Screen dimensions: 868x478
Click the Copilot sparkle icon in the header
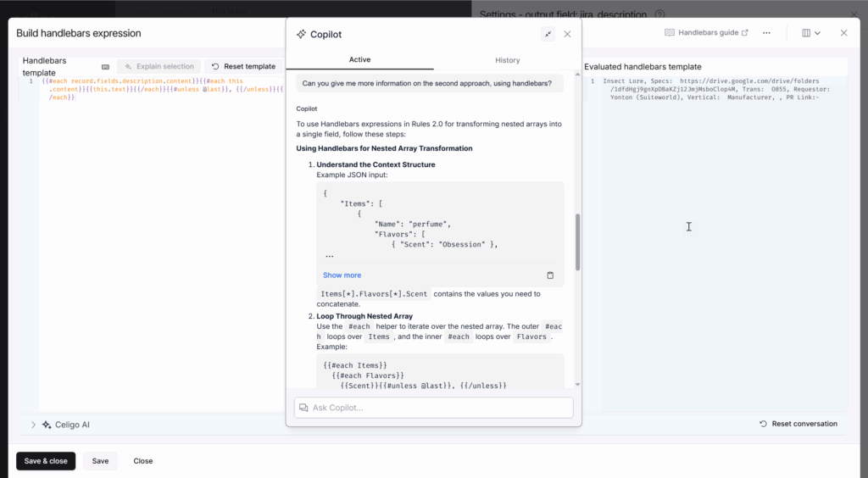(301, 35)
